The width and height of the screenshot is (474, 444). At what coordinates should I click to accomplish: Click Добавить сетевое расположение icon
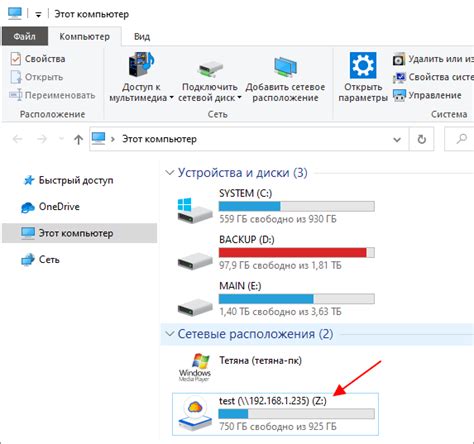pos(285,67)
